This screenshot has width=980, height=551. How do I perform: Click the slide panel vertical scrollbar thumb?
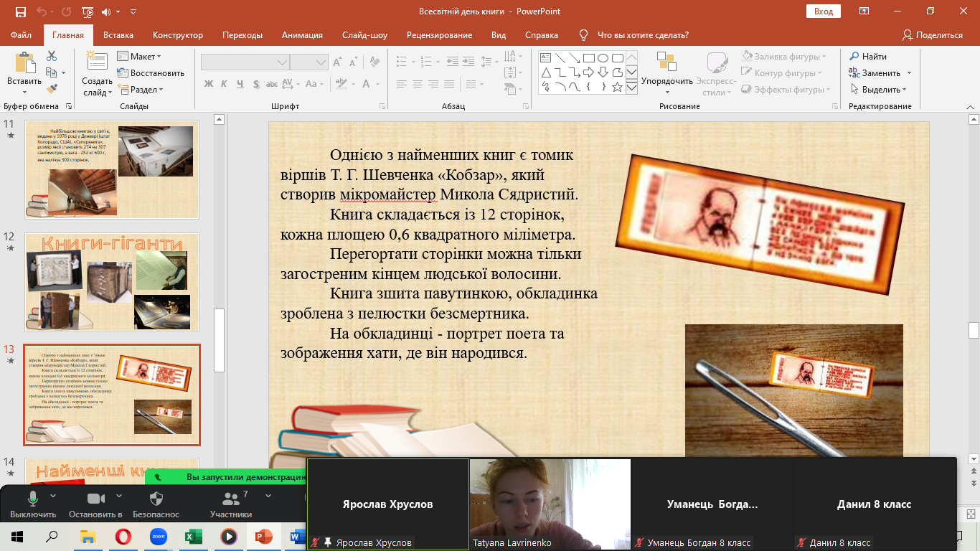220,341
